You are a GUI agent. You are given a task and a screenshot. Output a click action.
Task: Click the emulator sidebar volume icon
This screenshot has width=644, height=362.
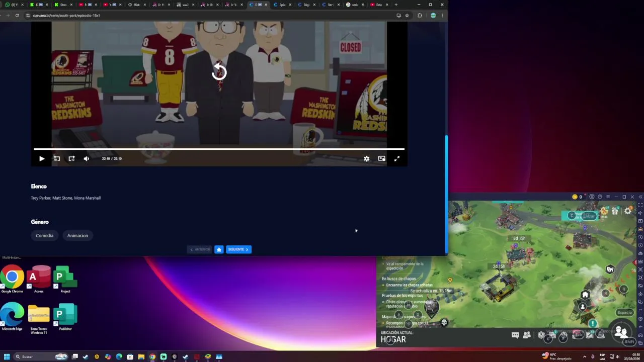click(640, 213)
